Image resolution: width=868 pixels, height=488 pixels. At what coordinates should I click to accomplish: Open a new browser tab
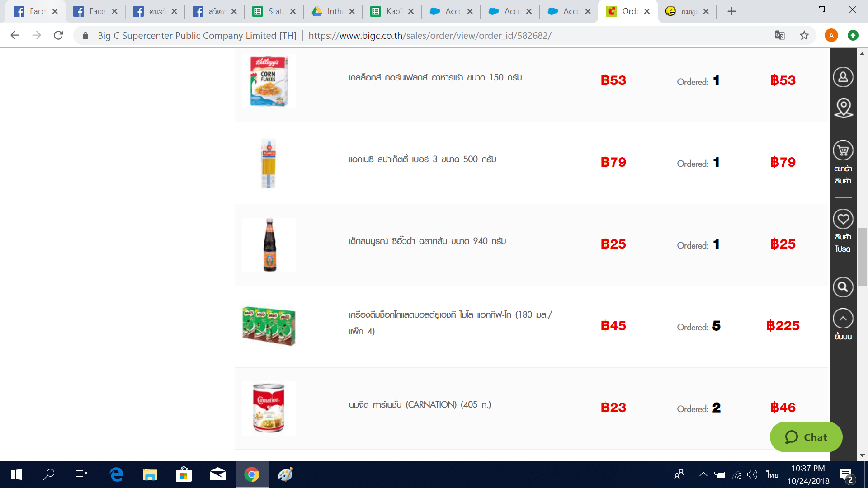[x=731, y=11]
